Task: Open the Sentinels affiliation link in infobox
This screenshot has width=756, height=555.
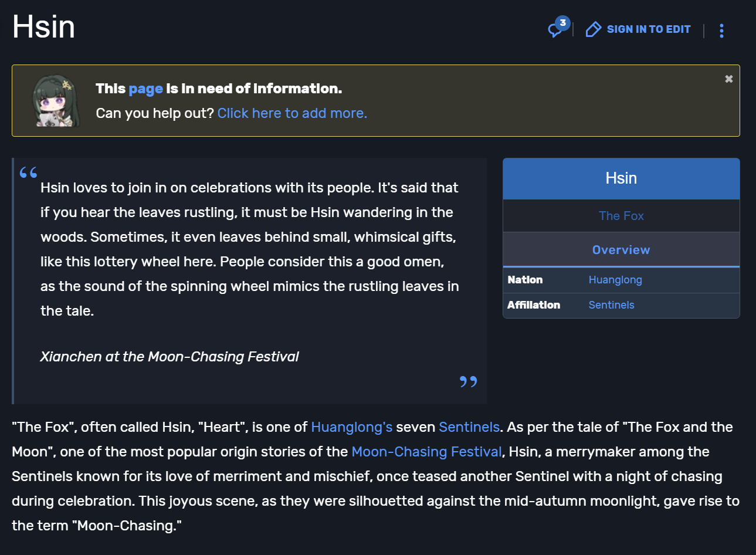Action: (x=611, y=305)
